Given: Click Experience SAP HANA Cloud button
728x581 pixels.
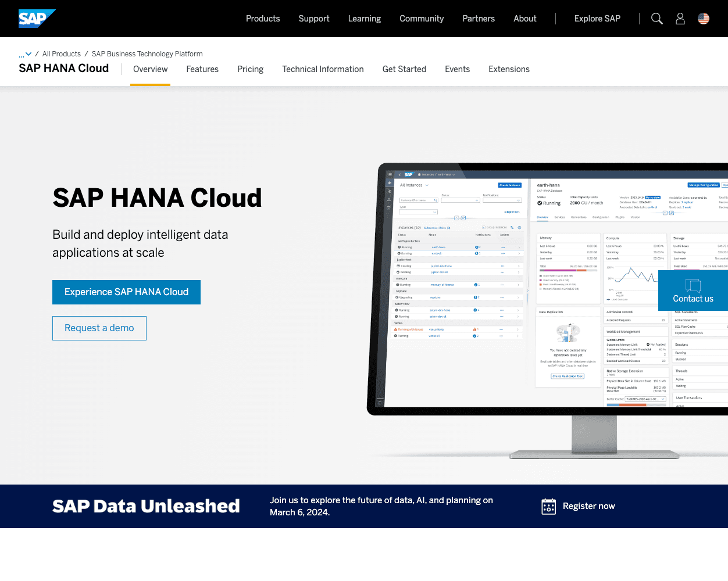Looking at the screenshot, I should point(126,292).
